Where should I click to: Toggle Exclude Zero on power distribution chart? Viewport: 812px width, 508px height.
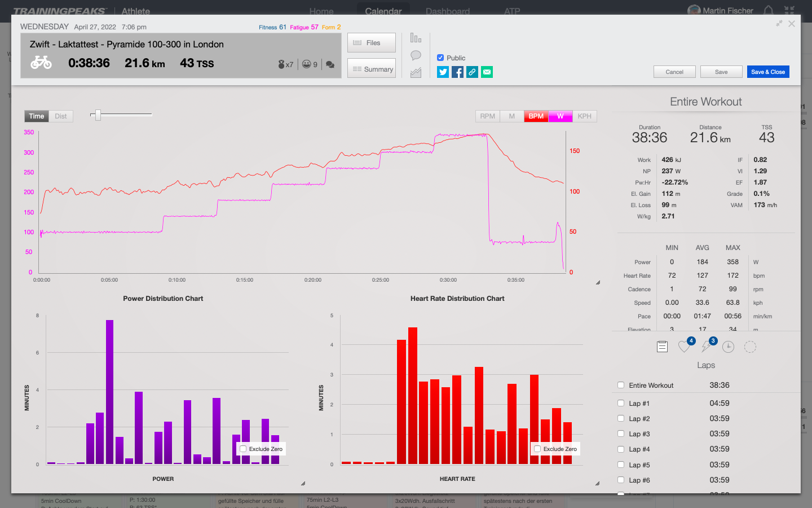[243, 449]
